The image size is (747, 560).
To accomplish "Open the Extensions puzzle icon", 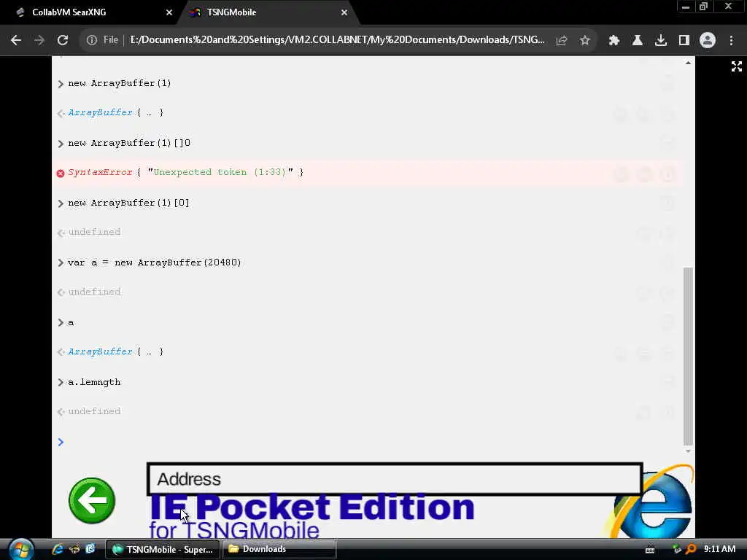I will pos(614,41).
